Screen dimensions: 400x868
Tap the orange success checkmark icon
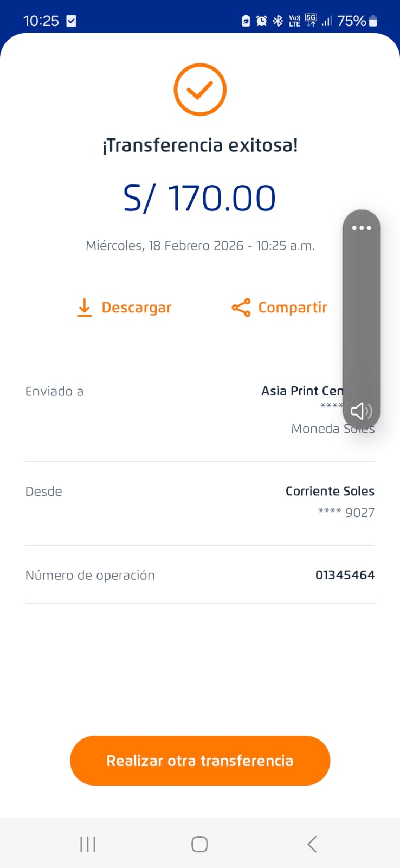pyautogui.click(x=200, y=90)
